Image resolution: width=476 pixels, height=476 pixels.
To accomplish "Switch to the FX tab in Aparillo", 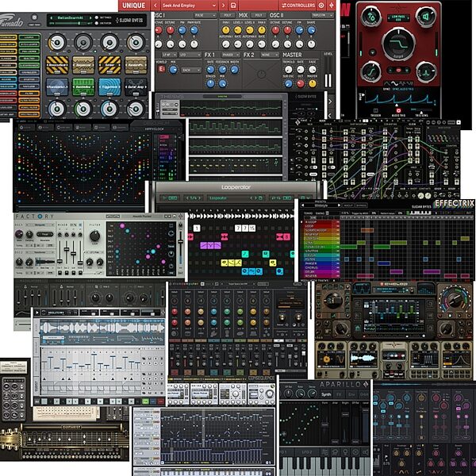I will (x=339, y=394).
